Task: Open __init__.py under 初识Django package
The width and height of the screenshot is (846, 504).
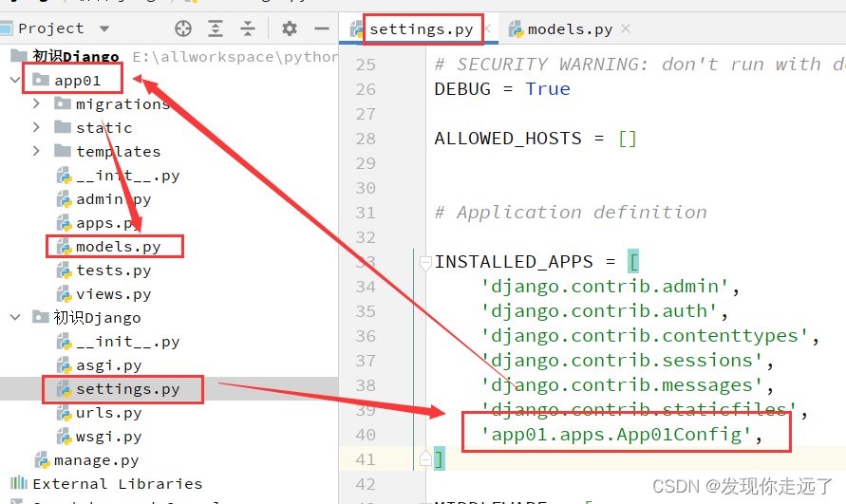Action: coord(128,342)
